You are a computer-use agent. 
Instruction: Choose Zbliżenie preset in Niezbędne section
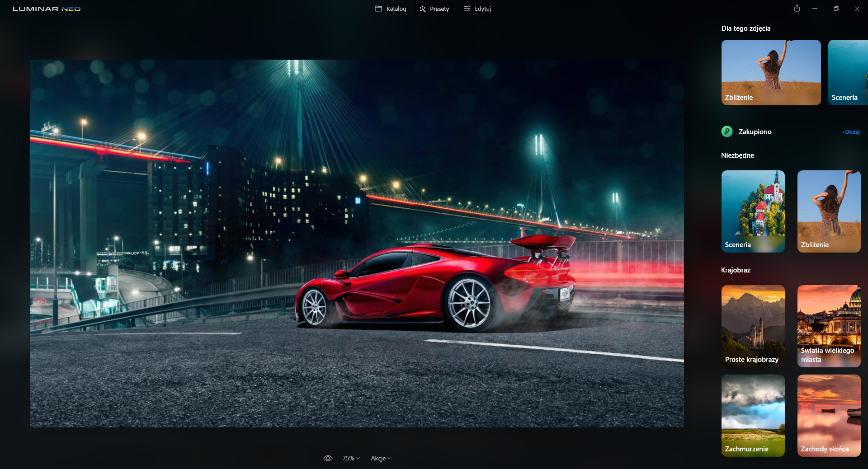pos(829,211)
